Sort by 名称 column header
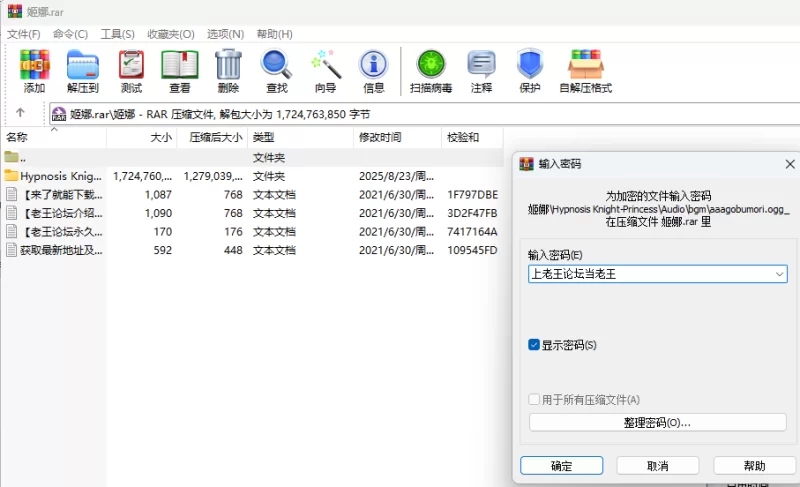This screenshot has width=800, height=487. pyautogui.click(x=54, y=137)
